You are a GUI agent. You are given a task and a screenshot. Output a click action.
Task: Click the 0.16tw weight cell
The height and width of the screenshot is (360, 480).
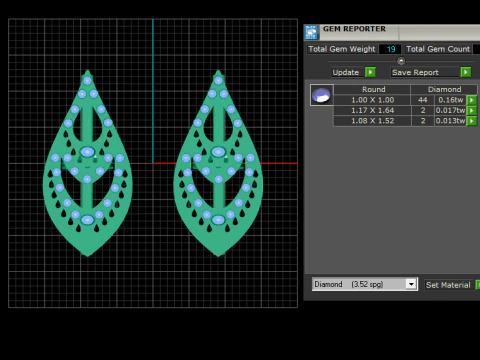tap(451, 100)
